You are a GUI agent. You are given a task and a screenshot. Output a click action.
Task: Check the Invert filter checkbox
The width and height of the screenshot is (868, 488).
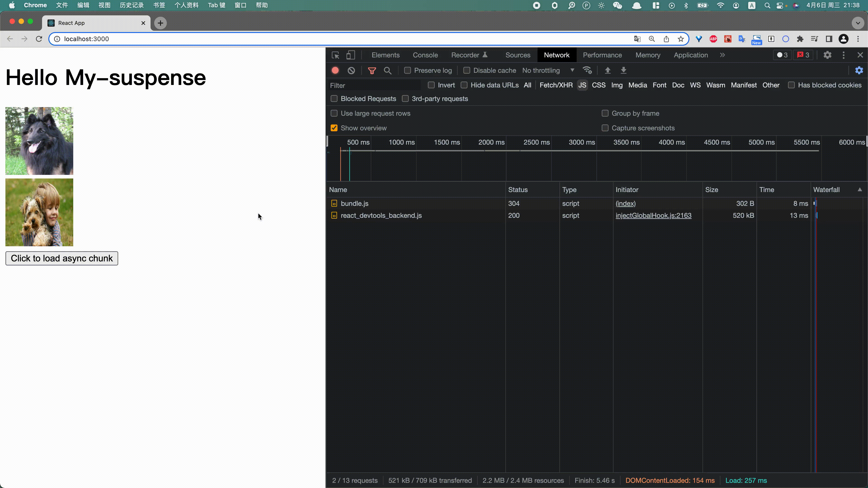[431, 85]
